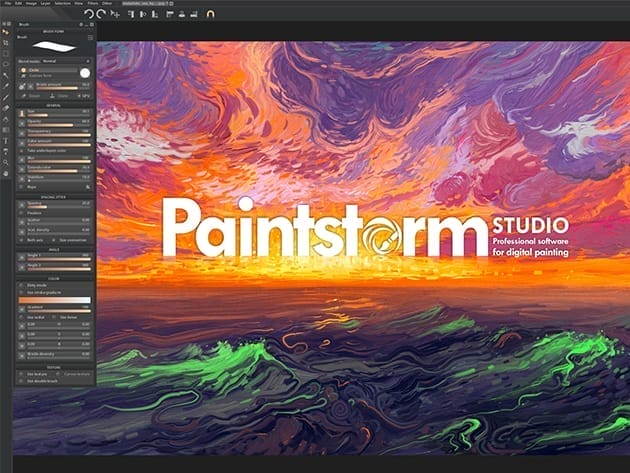This screenshot has width=630, height=473.
Task: Select the Hand pan tool
Action: click(x=6, y=173)
